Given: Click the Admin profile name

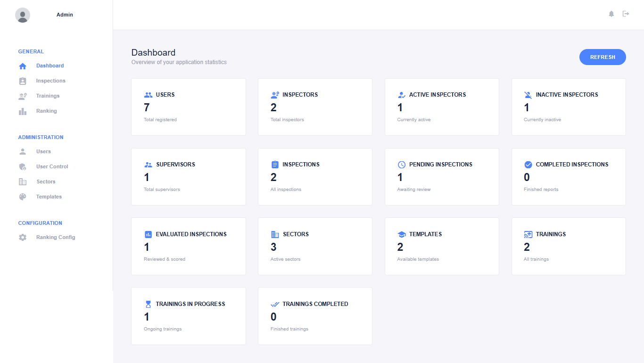Looking at the screenshot, I should [65, 15].
